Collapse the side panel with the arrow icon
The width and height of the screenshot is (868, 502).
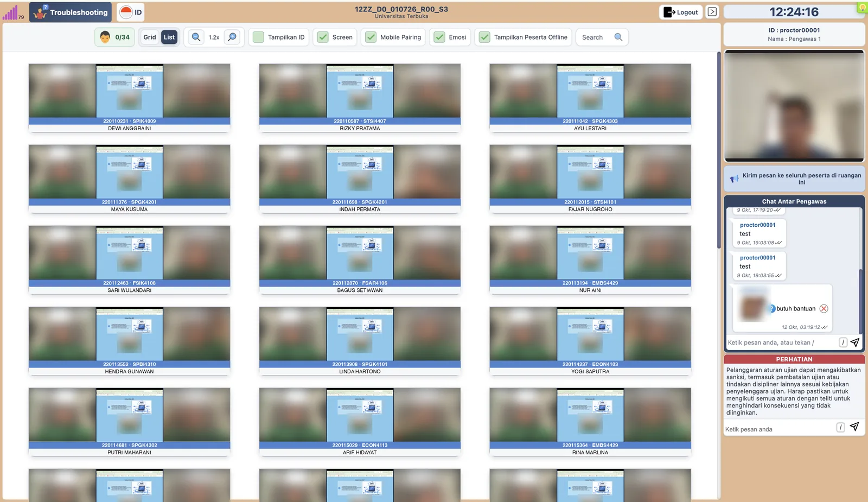712,12
